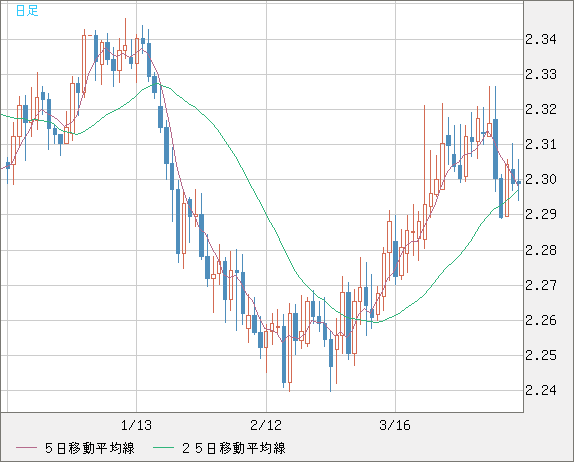Click the purple 5-day average legend line
574x462 pixels.
coord(26,448)
